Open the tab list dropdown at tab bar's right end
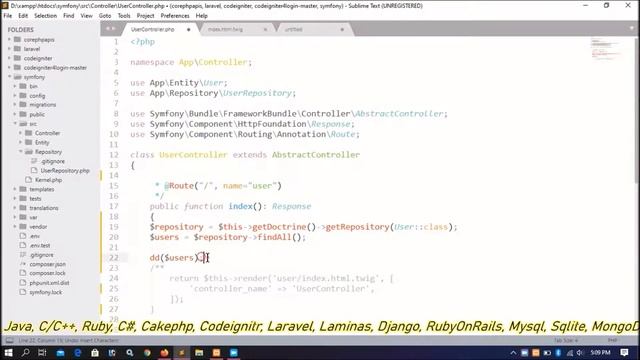The width and height of the screenshot is (640, 360). point(632,29)
